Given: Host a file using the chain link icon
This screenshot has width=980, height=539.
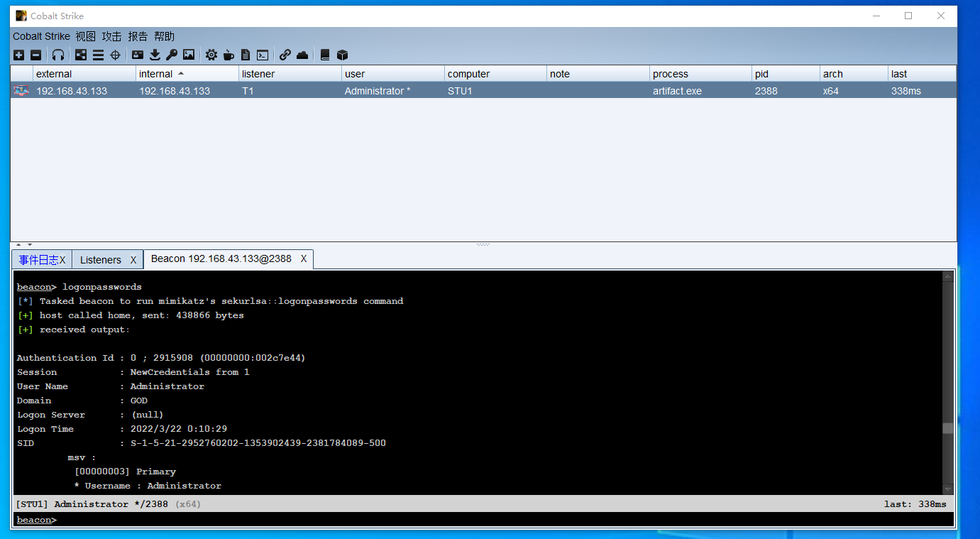Looking at the screenshot, I should pyautogui.click(x=285, y=55).
